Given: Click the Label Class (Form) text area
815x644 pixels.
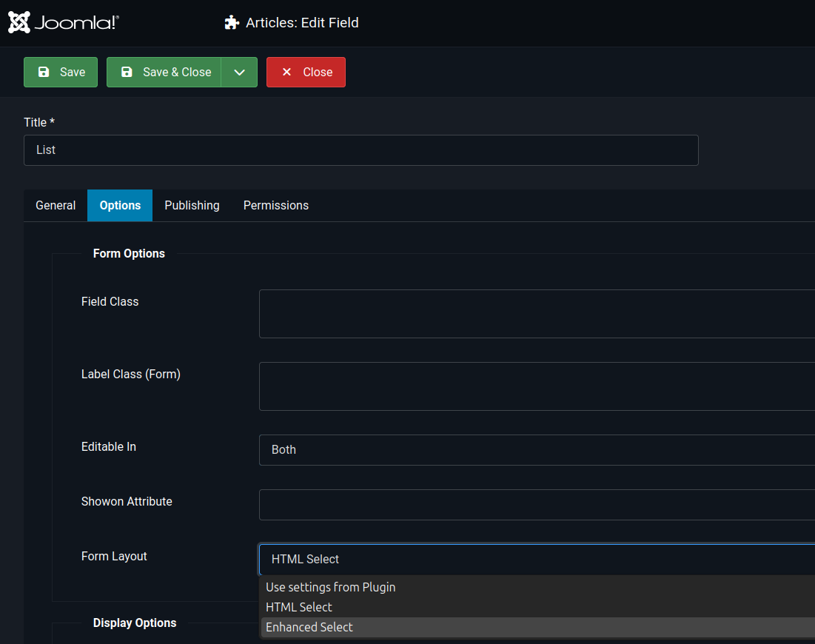Looking at the screenshot, I should coord(537,386).
